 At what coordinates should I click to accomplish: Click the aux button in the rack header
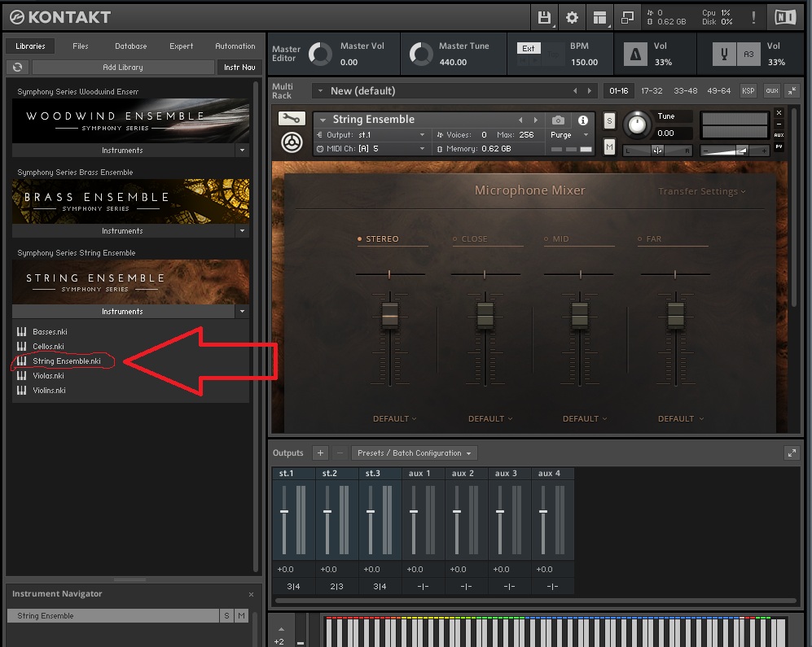(x=772, y=91)
